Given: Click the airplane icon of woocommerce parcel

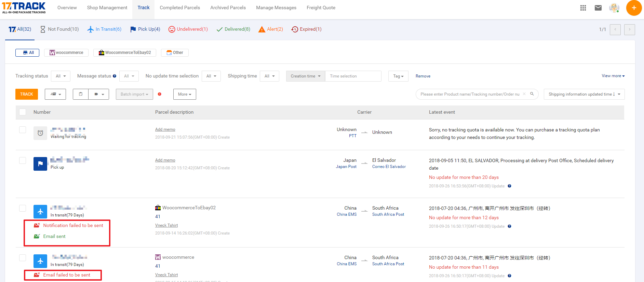Looking at the screenshot, I should point(40,261).
